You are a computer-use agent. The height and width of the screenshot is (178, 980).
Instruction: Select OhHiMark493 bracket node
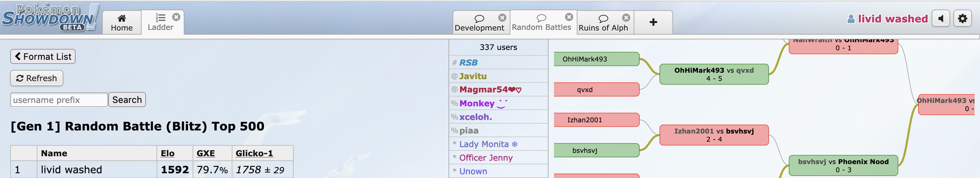click(x=596, y=59)
